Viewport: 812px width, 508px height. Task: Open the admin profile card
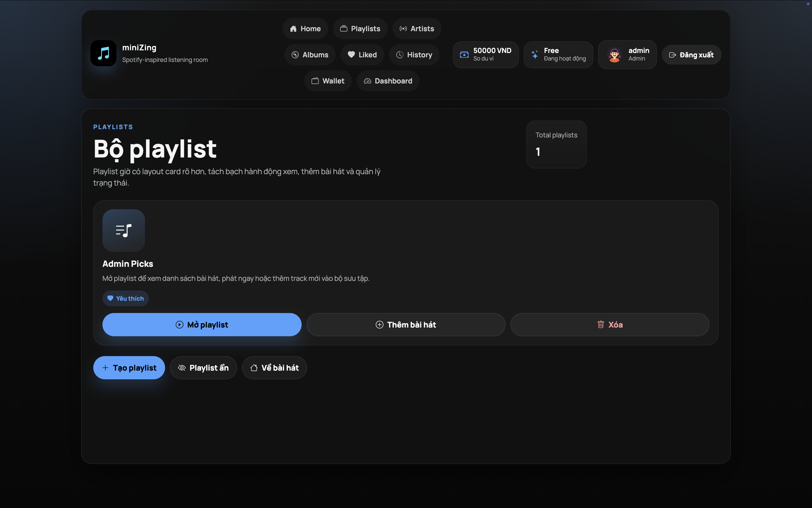627,55
